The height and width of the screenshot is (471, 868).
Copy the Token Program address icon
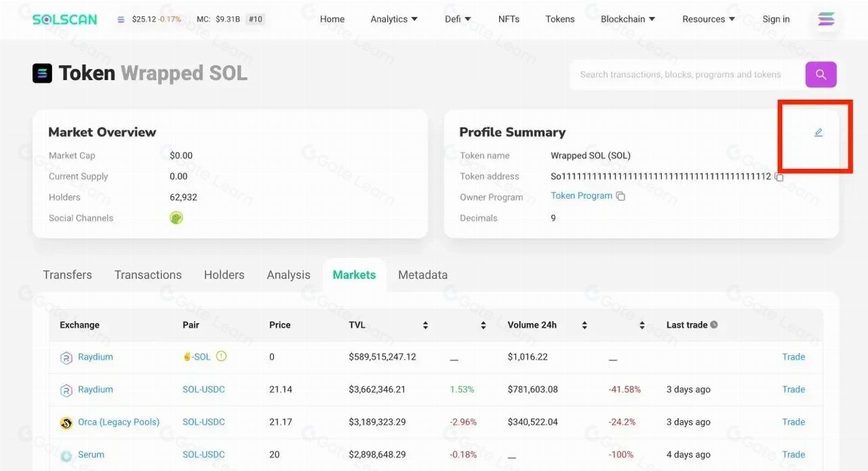click(x=620, y=196)
